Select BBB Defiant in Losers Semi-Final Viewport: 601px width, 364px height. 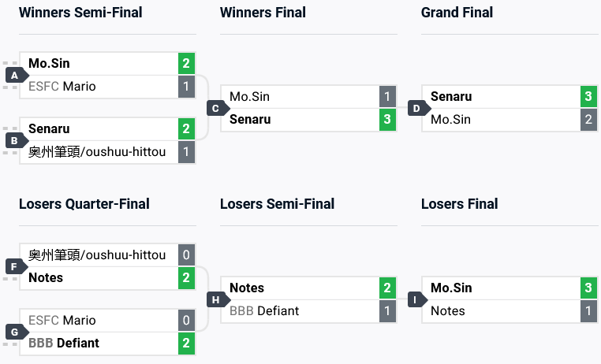pyautogui.click(x=264, y=311)
